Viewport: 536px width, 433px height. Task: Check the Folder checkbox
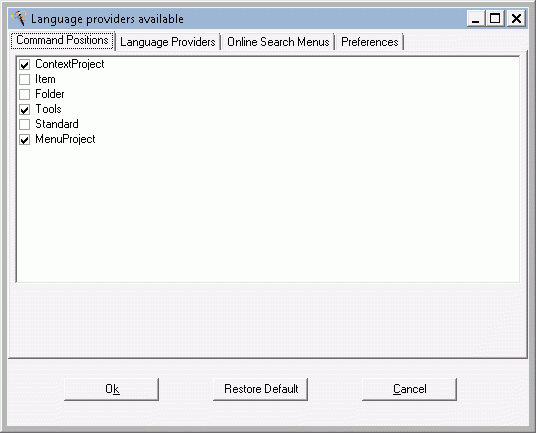pos(25,94)
